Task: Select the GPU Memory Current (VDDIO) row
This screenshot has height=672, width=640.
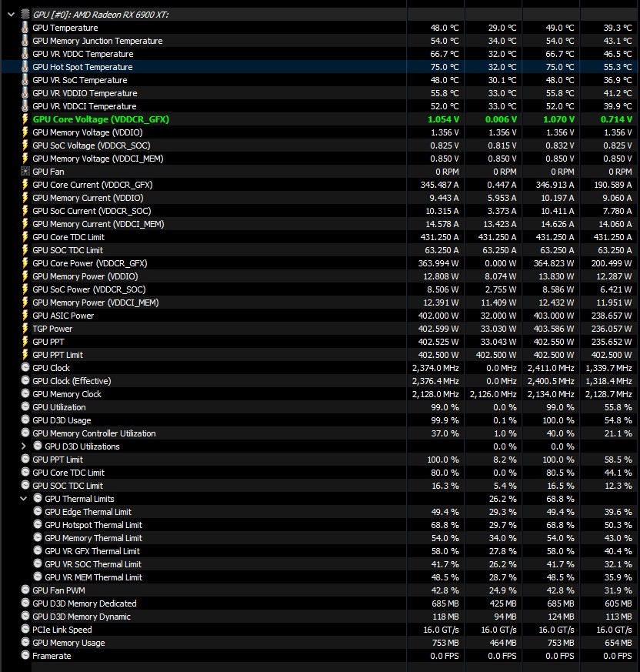Action: [319, 198]
